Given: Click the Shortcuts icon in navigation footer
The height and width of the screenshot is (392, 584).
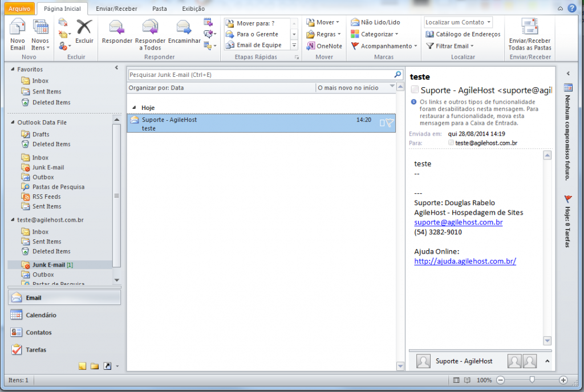Looking at the screenshot, I should [x=107, y=366].
